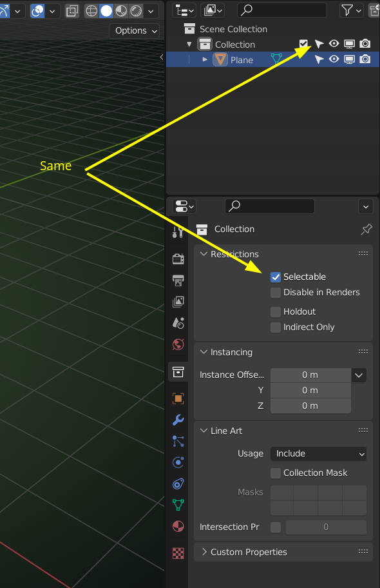Hide the Plane object in viewport
Image resolution: width=380 pixels, height=588 pixels.
334,59
